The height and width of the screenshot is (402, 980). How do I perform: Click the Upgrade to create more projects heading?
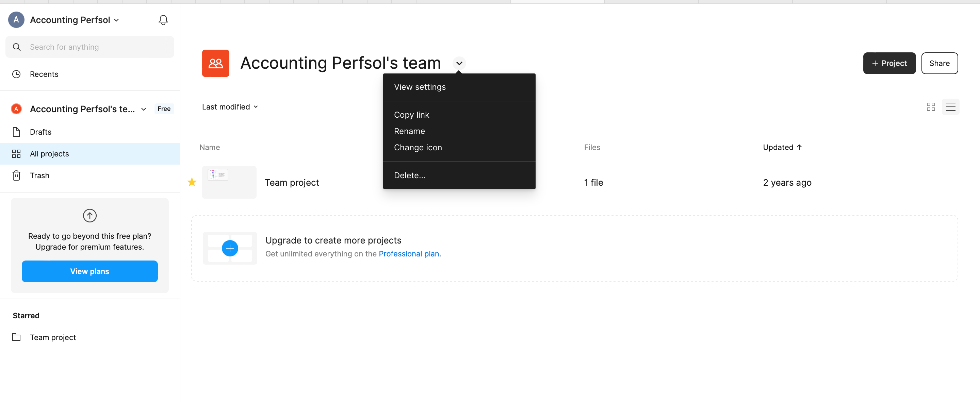[x=333, y=240]
